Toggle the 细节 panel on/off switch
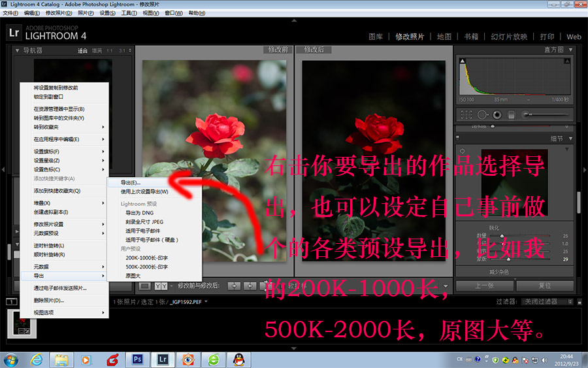 point(457,139)
